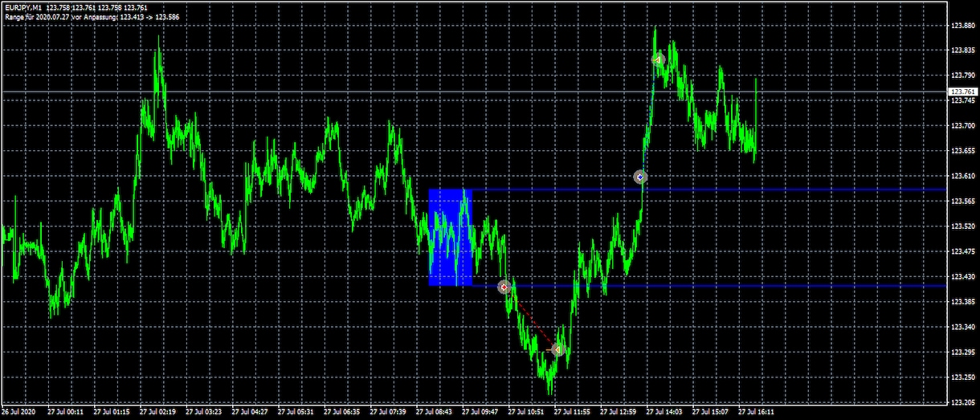This screenshot has width=980, height=420.
Task: Click the '27 Jul 12:59' time axis label
Action: 619,411
